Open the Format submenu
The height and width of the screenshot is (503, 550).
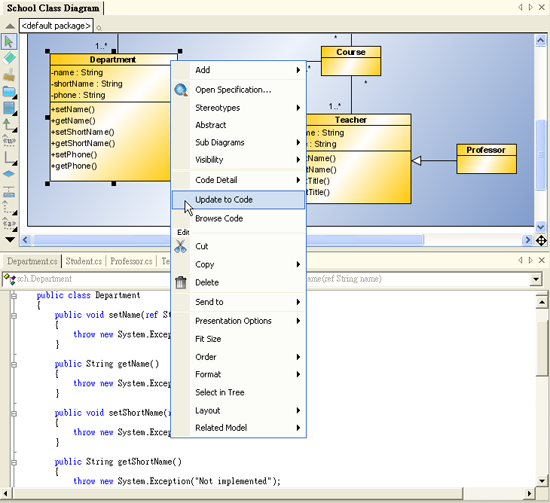point(239,374)
